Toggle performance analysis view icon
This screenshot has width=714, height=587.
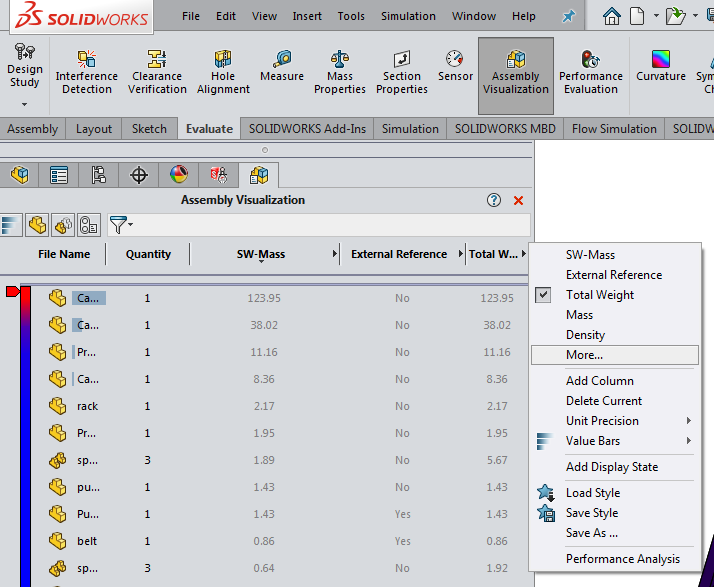point(89,225)
